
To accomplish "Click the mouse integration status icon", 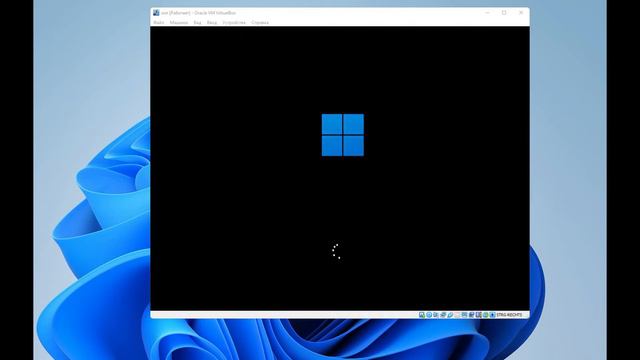I will tap(485, 315).
